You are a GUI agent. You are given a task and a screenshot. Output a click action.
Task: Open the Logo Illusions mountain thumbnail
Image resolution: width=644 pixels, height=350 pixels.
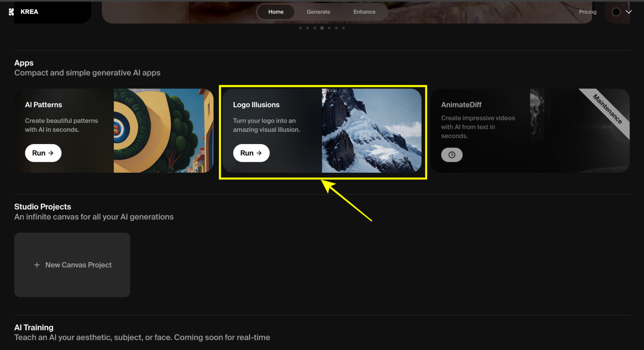371,131
